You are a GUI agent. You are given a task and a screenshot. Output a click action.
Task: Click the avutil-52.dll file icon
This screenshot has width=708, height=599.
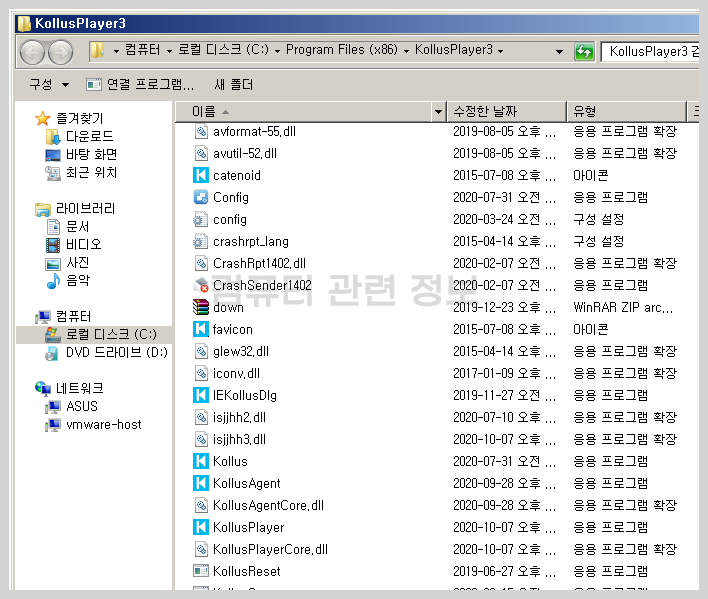[201, 153]
